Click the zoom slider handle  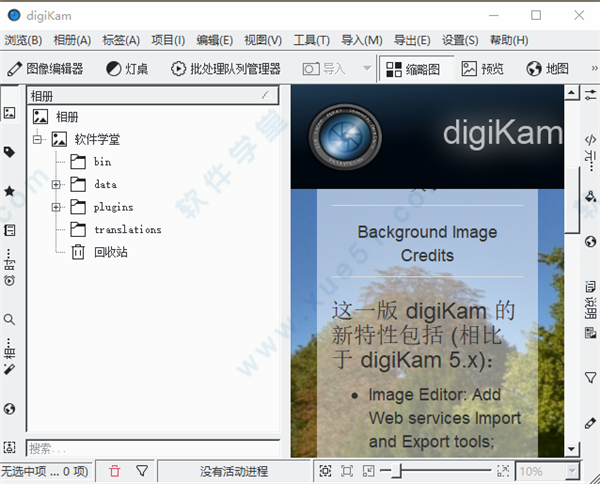(x=396, y=471)
